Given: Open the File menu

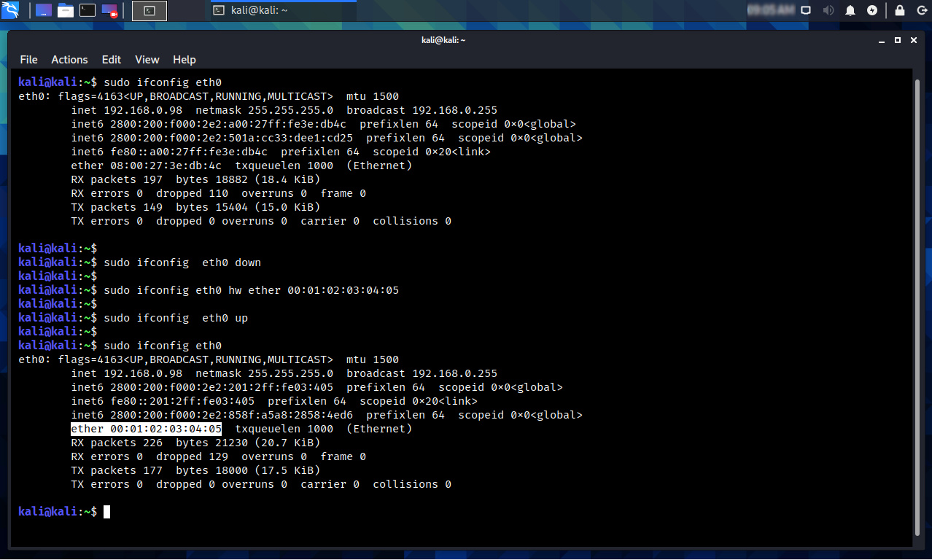Looking at the screenshot, I should [28, 60].
